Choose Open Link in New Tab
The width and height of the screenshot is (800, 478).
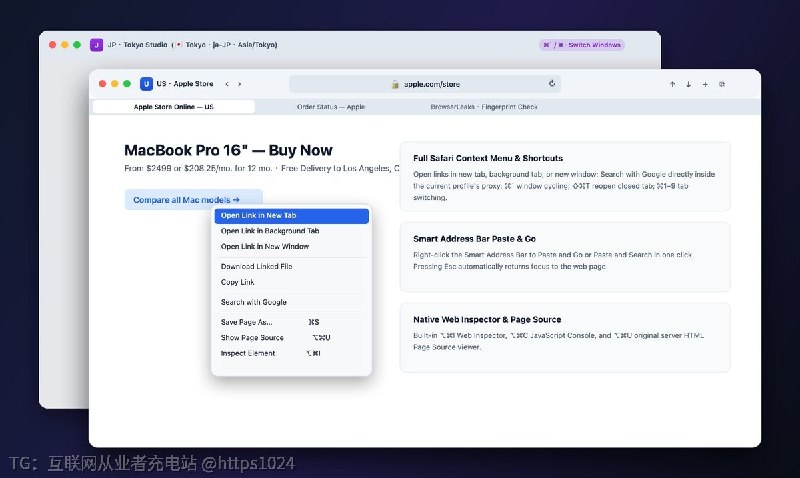[291, 215]
